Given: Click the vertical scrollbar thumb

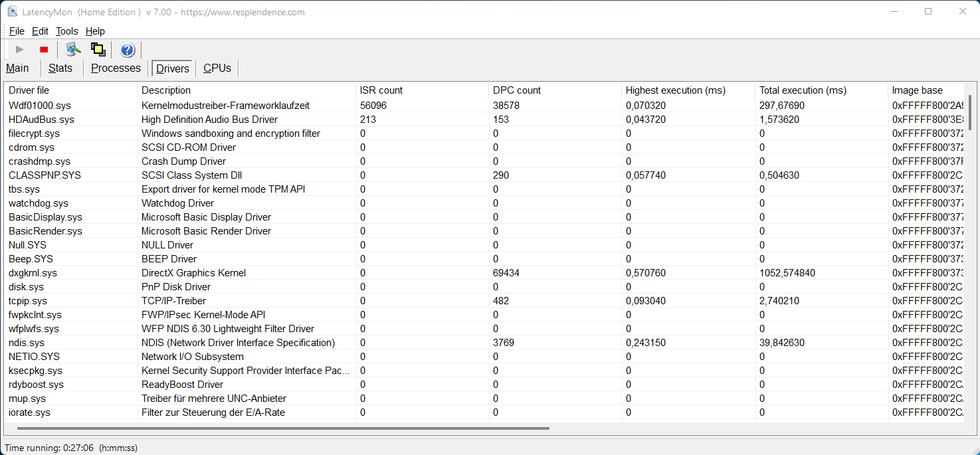Looking at the screenshot, I should [969, 112].
